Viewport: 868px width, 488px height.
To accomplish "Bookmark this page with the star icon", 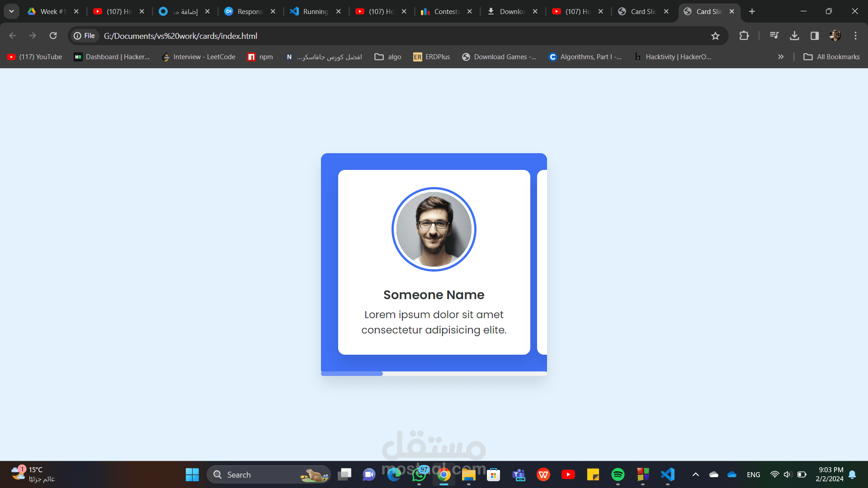I will click(x=715, y=36).
